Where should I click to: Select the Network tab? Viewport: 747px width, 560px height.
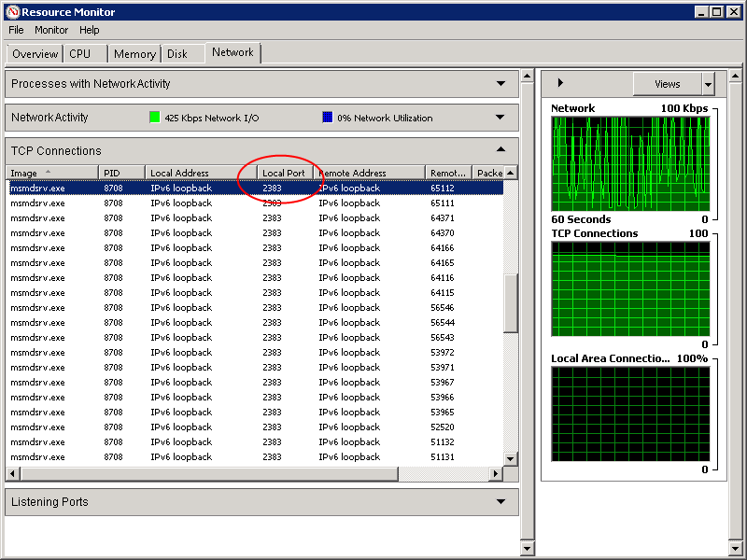pyautogui.click(x=233, y=52)
